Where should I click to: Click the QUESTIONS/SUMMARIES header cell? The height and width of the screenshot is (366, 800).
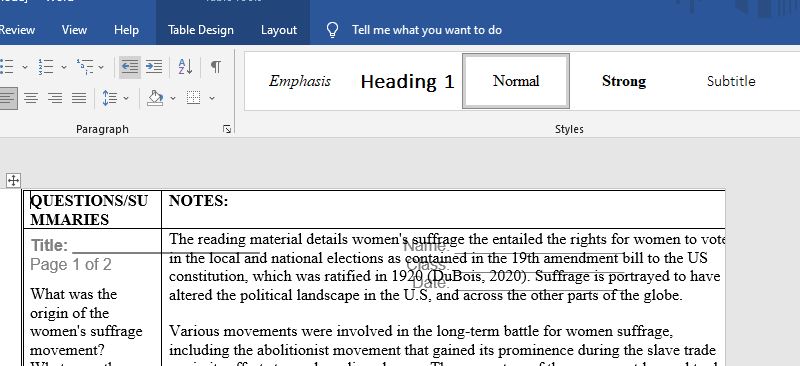pyautogui.click(x=92, y=210)
